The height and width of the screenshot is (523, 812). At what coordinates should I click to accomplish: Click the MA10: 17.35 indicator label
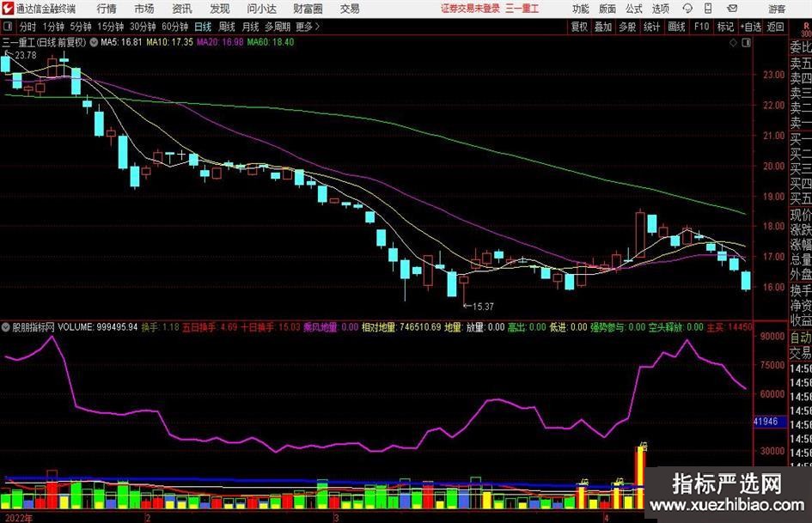(x=169, y=42)
